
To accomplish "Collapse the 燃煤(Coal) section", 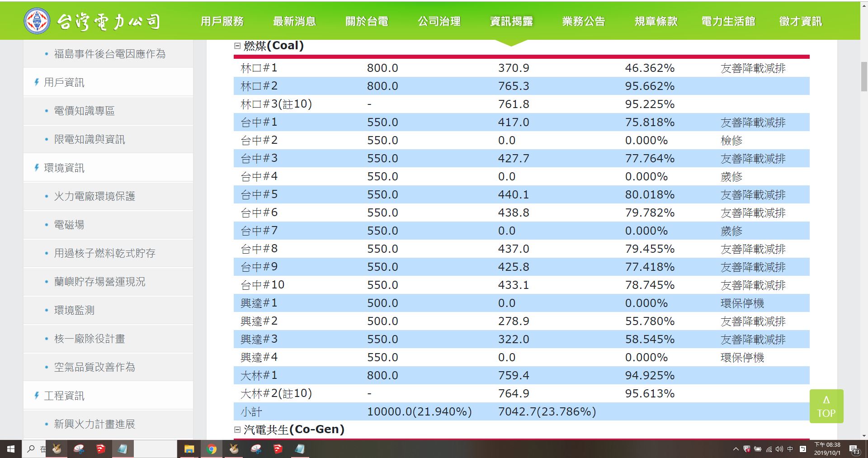I will click(x=237, y=45).
